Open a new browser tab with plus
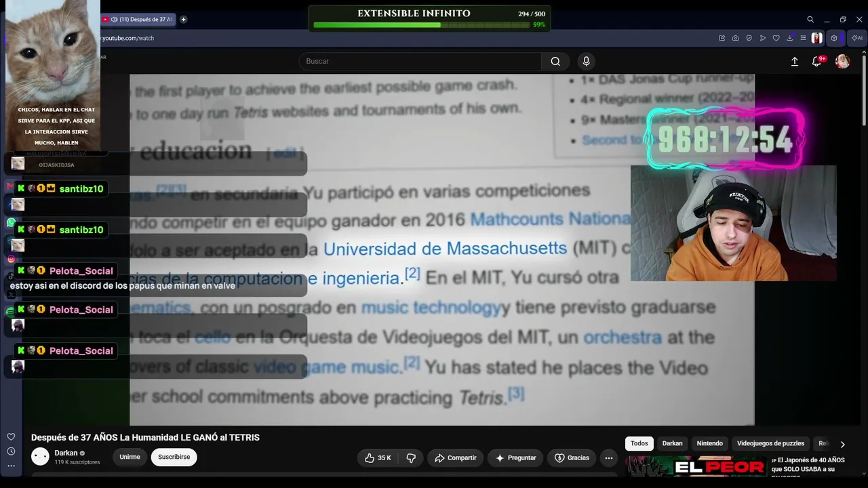868x488 pixels. coord(183,20)
